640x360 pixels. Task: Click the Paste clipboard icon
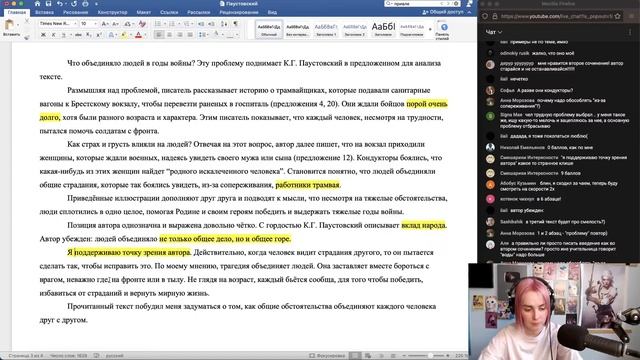(9, 25)
